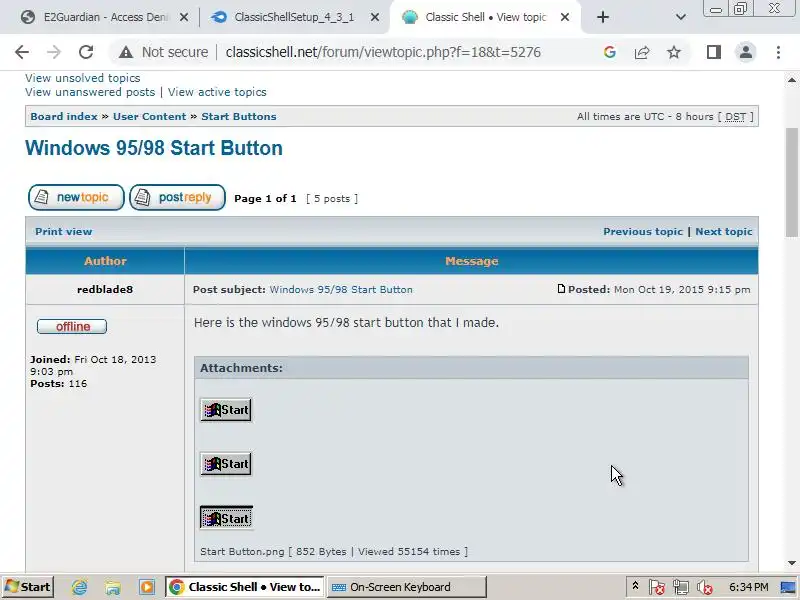Image resolution: width=800 pixels, height=600 pixels.
Task: Open a new browser tab
Action: point(603,17)
